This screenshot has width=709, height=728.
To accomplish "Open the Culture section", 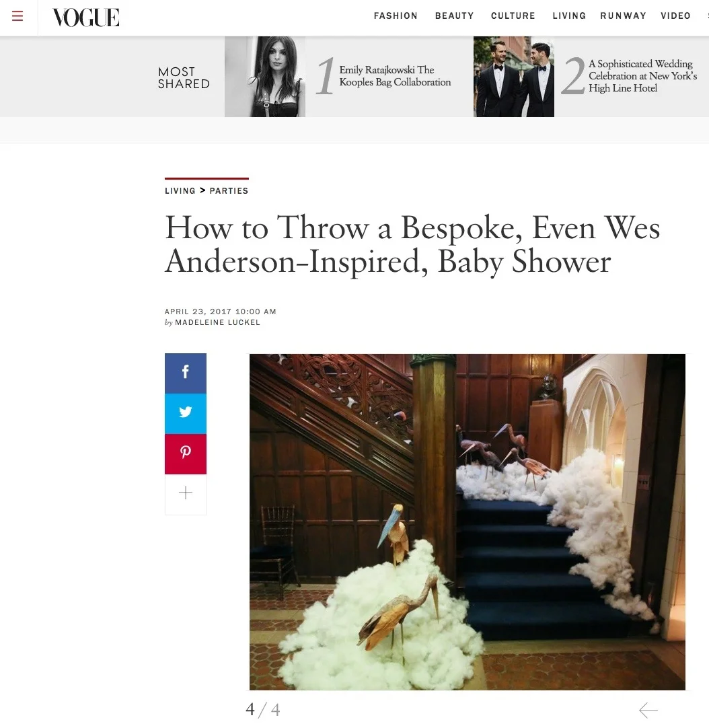I will (x=513, y=15).
